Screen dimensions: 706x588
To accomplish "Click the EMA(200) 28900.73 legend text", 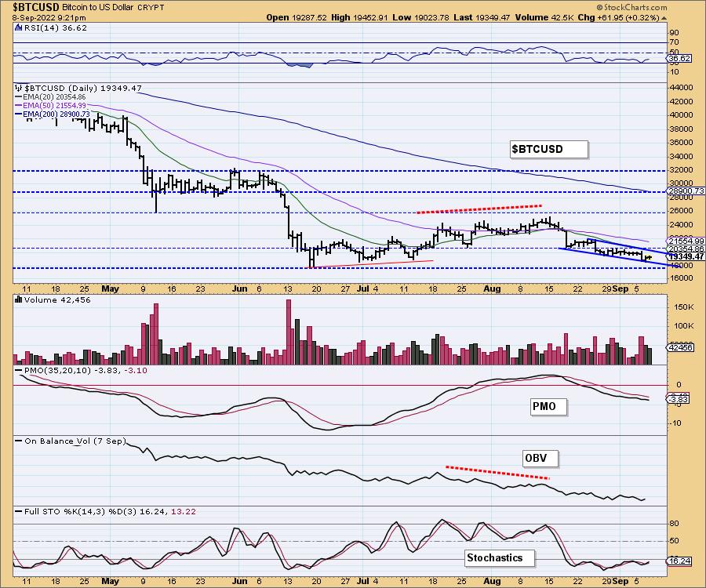I will 56,114.
